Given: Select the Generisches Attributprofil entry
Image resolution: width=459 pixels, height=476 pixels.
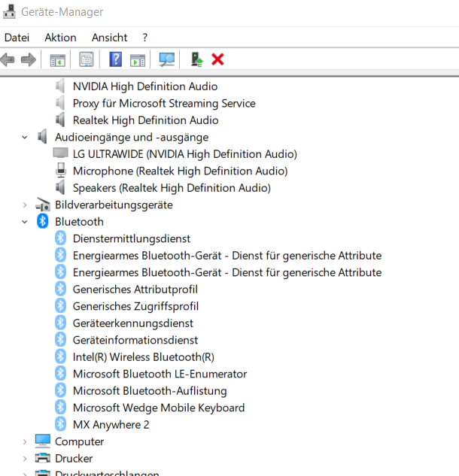Looking at the screenshot, I should (x=135, y=290).
